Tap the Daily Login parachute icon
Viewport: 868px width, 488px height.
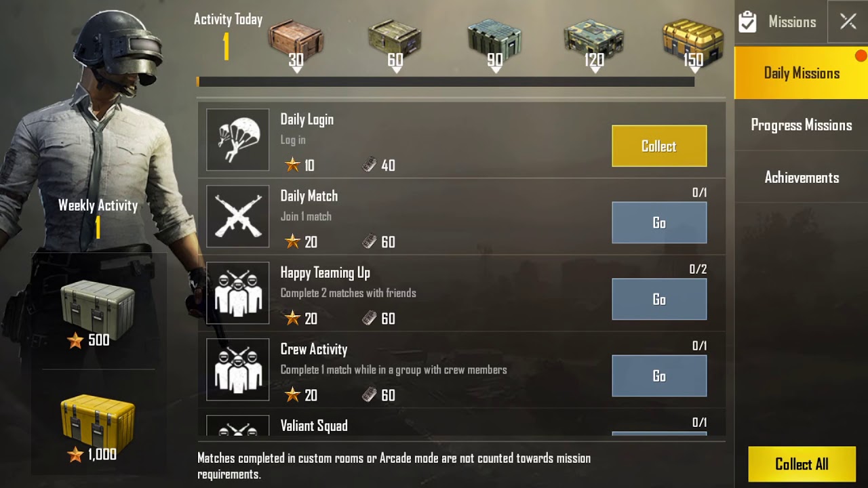[x=238, y=140]
